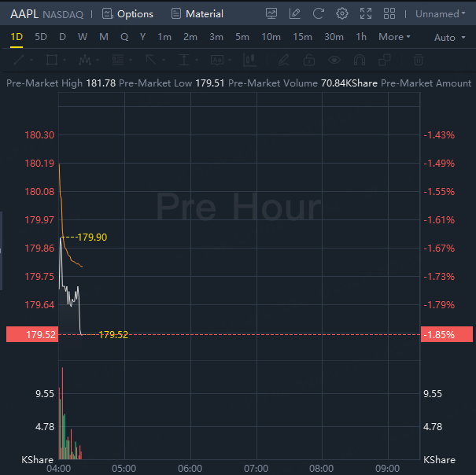The height and width of the screenshot is (475, 476).
Task: Open the Auto scale dropdown
Action: [448, 38]
